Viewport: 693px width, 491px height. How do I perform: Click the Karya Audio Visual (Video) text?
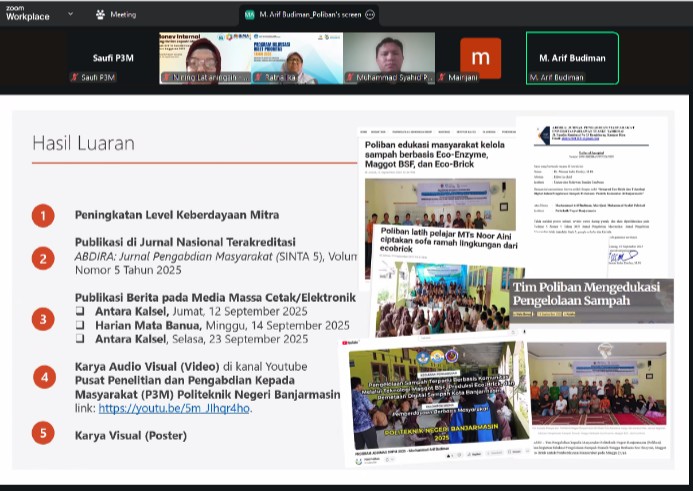pos(147,366)
